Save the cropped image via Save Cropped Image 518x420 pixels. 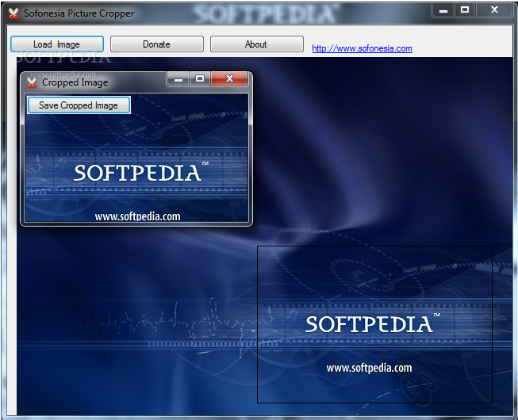(79, 105)
